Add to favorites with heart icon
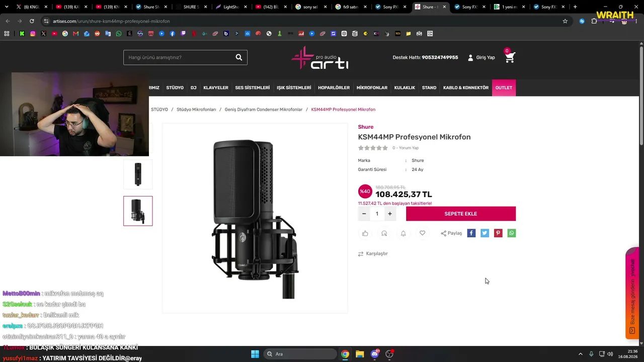Screen dimensions: 644x362 point(422,233)
